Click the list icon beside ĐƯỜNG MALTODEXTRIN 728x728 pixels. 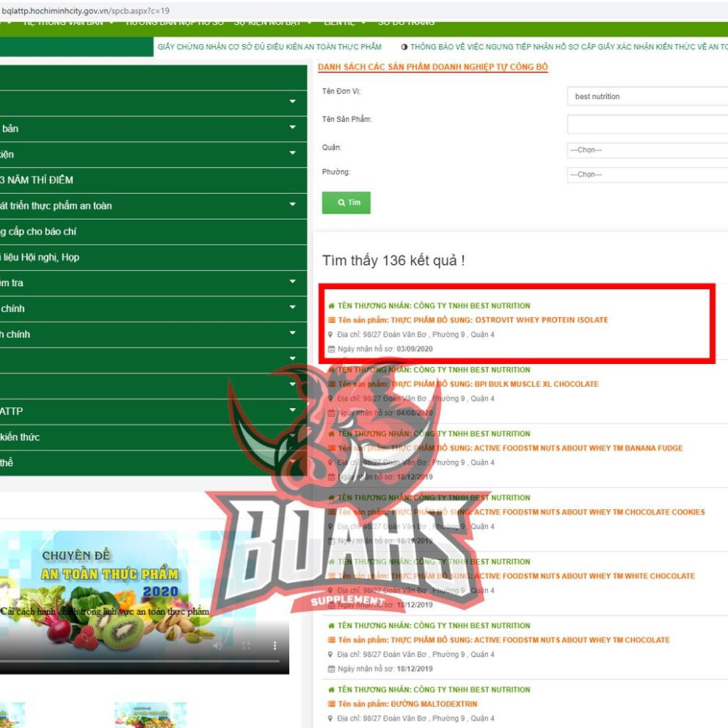332,704
